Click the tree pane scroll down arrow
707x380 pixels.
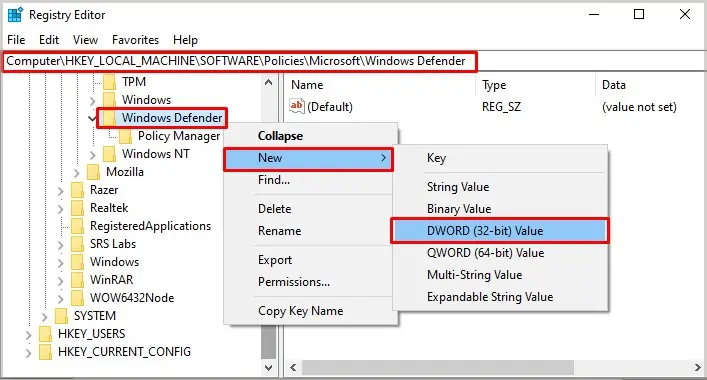click(269, 368)
